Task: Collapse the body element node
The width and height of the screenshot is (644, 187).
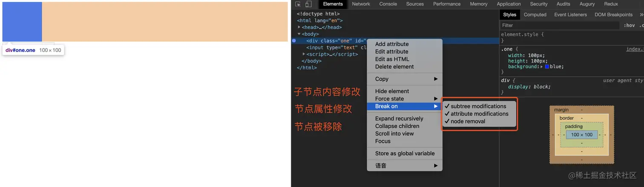Action: pos(299,34)
